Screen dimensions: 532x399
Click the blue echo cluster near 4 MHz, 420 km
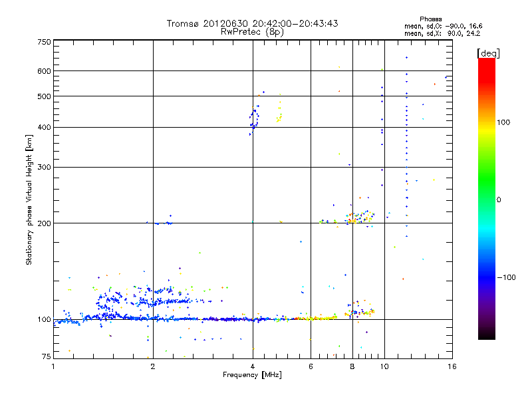pos(255,120)
